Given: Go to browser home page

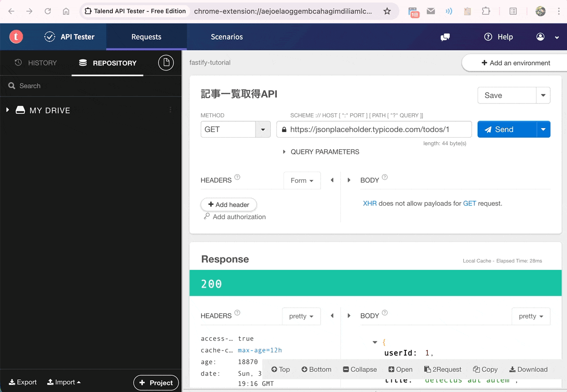Looking at the screenshot, I should (x=66, y=11).
